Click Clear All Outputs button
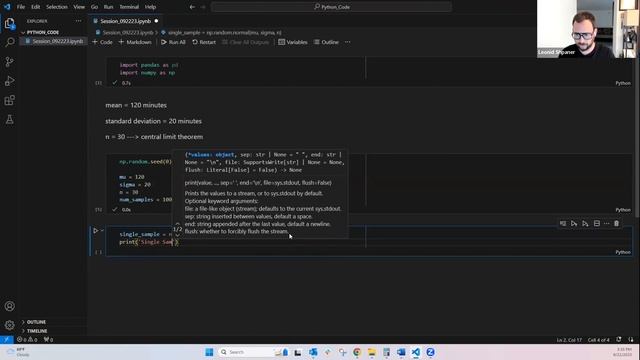Viewport: 640px width, 360px height. coord(246,42)
